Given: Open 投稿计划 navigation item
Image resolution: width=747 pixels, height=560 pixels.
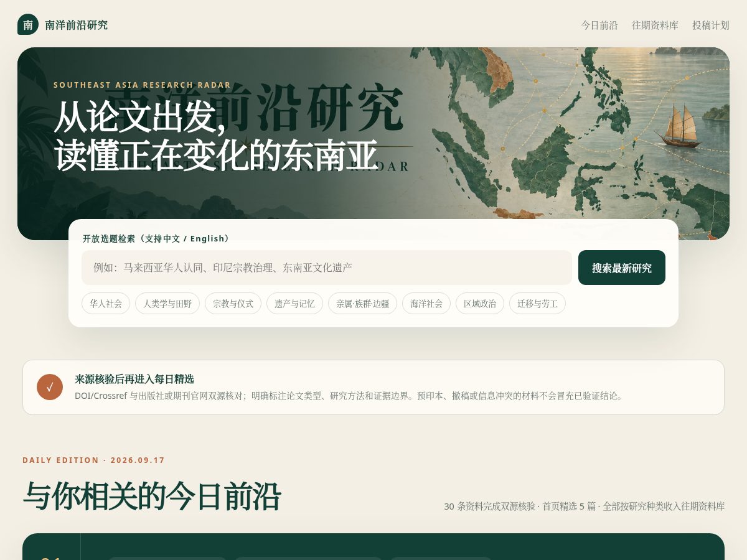Looking at the screenshot, I should pyautogui.click(x=711, y=25).
